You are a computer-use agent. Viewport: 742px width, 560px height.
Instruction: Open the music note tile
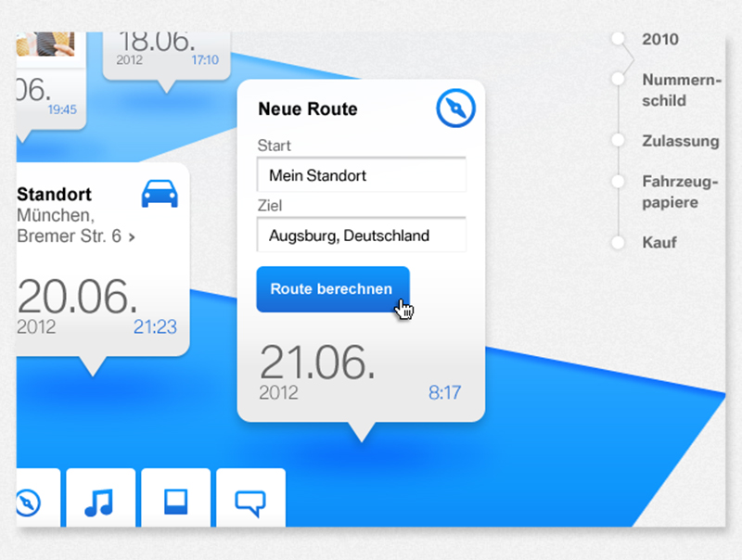pos(99,503)
